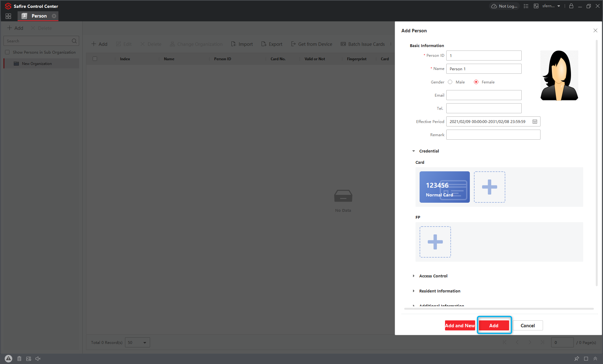Enable Show Persons in Sub Organization
Image resolution: width=603 pixels, height=364 pixels.
[x=7, y=52]
